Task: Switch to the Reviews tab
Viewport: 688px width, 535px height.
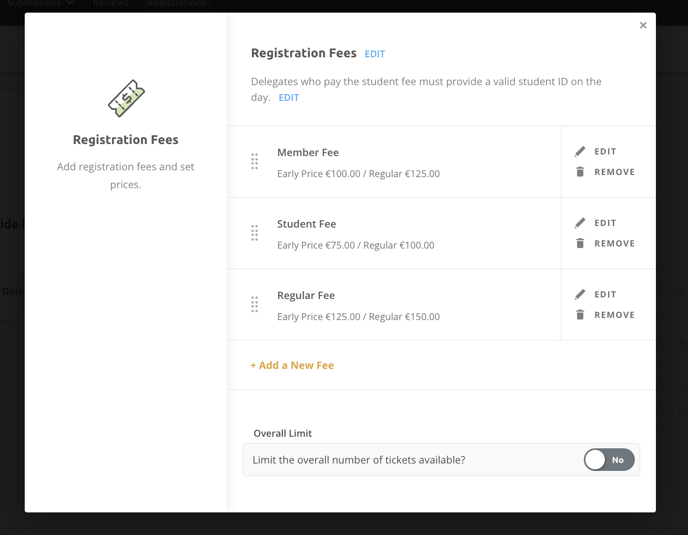Action: click(111, 3)
